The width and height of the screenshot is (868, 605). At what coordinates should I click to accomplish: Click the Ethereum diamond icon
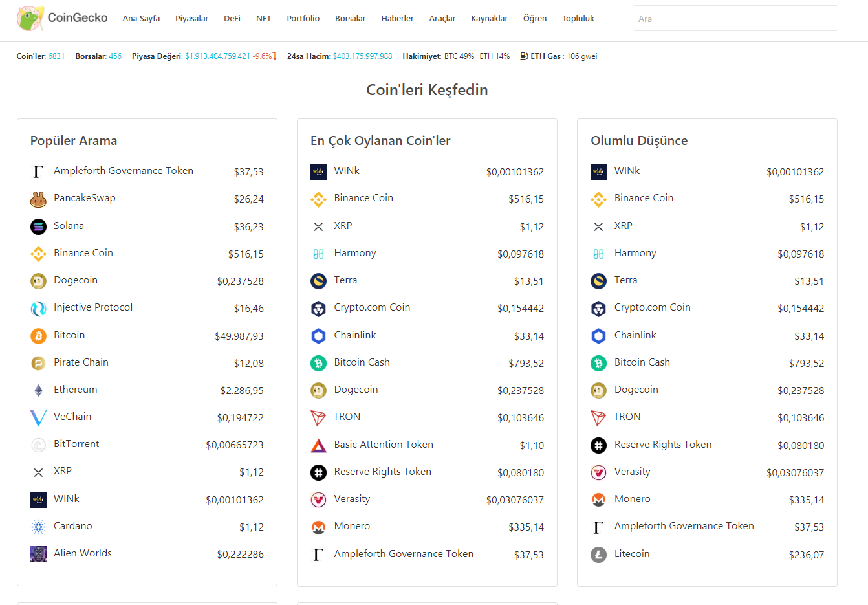coord(38,390)
